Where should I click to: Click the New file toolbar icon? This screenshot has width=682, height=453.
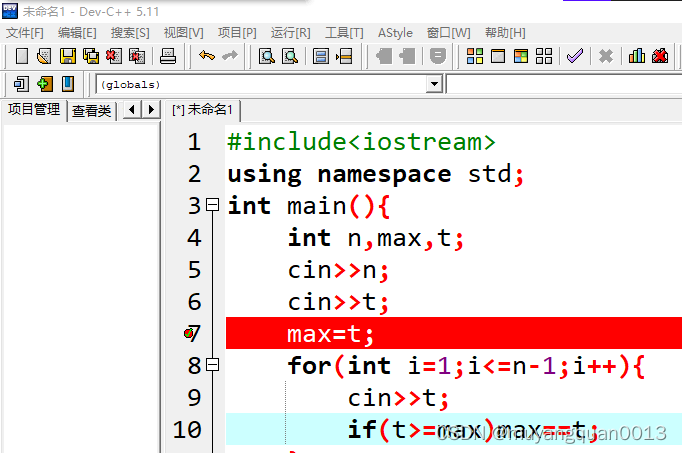[22, 56]
